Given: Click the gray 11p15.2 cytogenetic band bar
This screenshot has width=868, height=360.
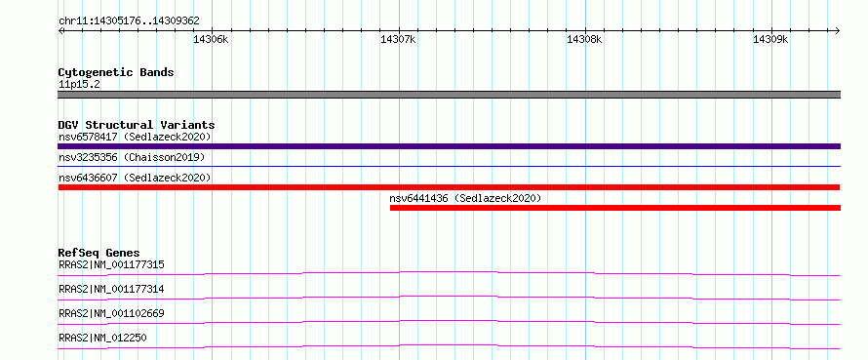Looking at the screenshot, I should point(449,95).
